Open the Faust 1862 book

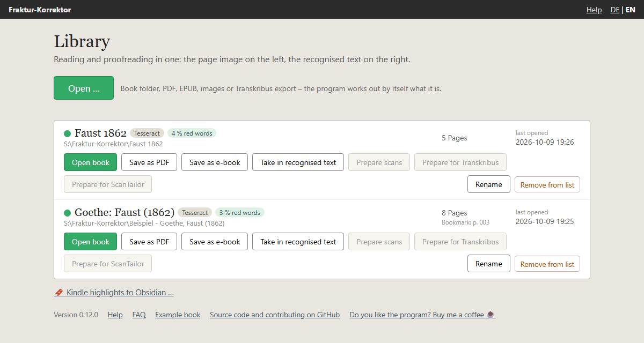pos(90,162)
